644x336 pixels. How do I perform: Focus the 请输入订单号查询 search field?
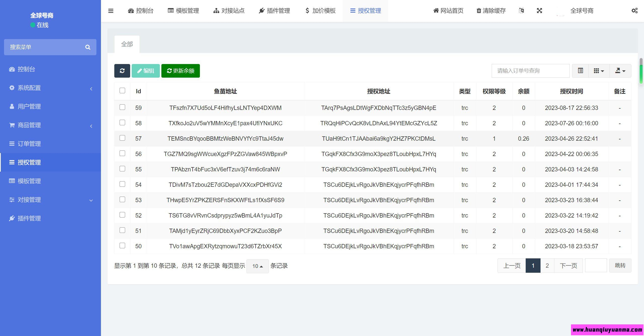(530, 71)
